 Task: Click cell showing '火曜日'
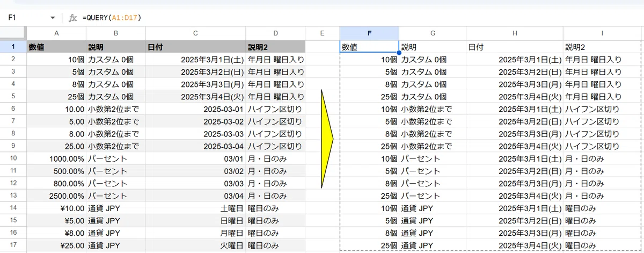point(195,245)
